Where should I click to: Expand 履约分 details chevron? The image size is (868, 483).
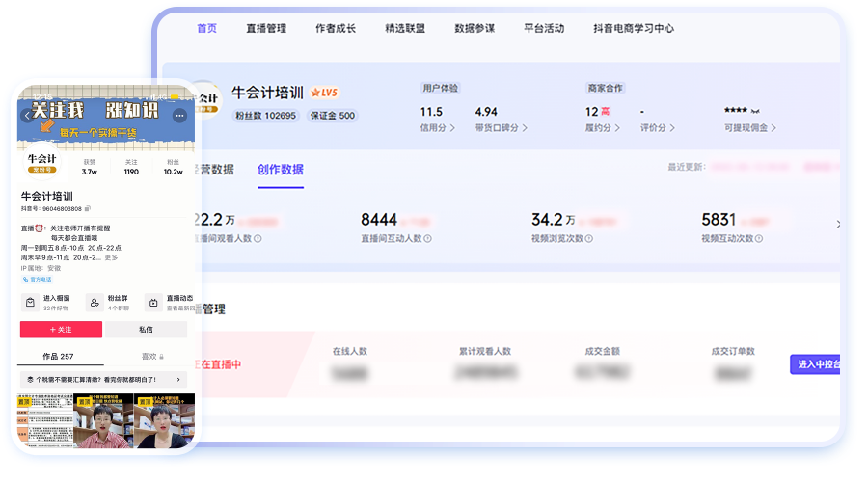click(617, 128)
